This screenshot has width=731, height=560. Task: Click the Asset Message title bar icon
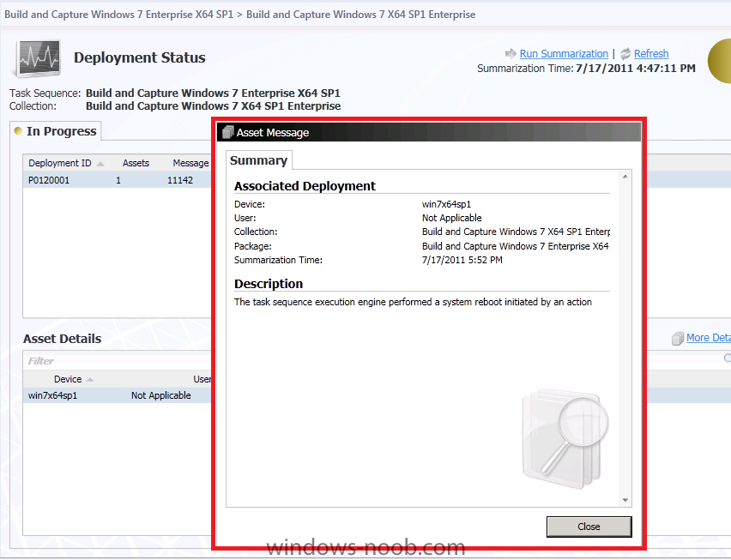pyautogui.click(x=227, y=132)
